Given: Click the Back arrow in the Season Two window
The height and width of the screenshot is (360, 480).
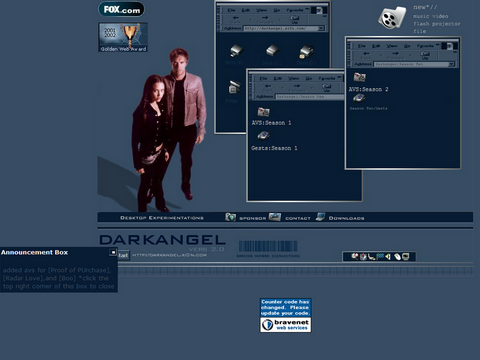Looking at the screenshot, I should 366,54.
